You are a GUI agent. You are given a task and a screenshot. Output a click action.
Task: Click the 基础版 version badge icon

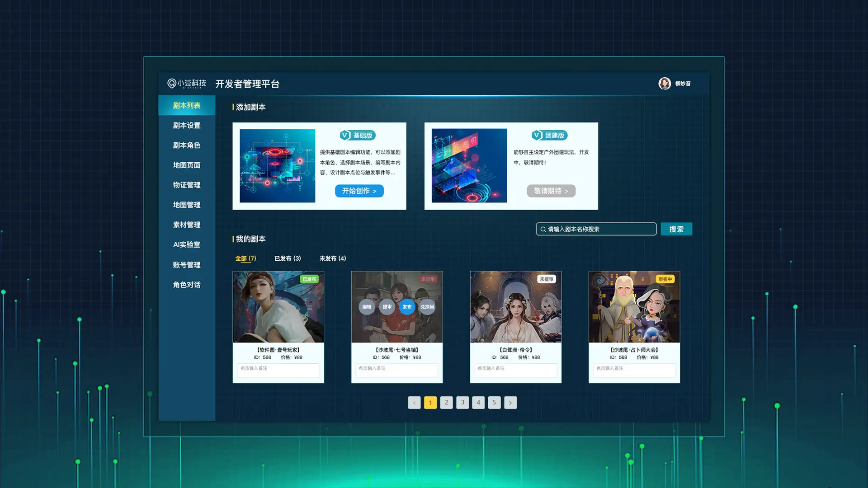point(345,135)
